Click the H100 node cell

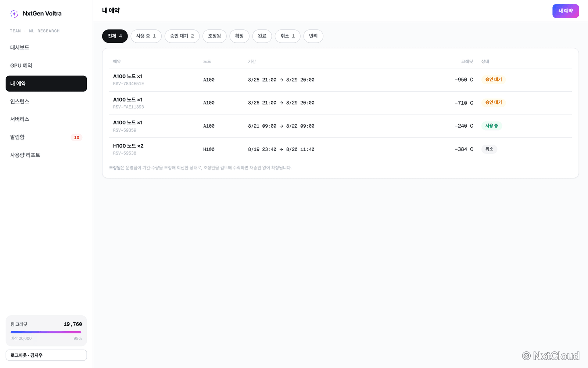pos(209,149)
